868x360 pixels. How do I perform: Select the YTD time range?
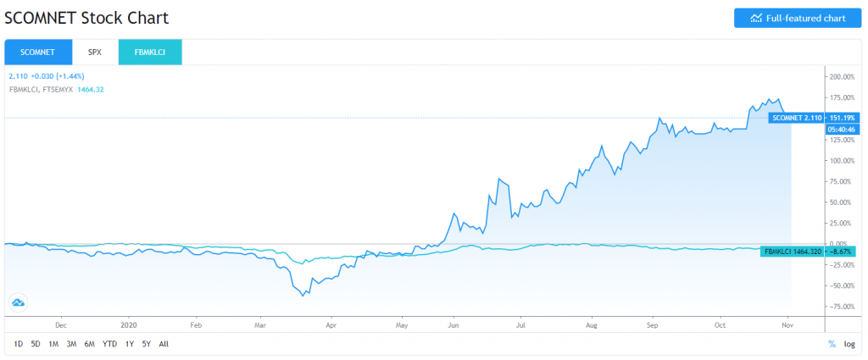109,344
